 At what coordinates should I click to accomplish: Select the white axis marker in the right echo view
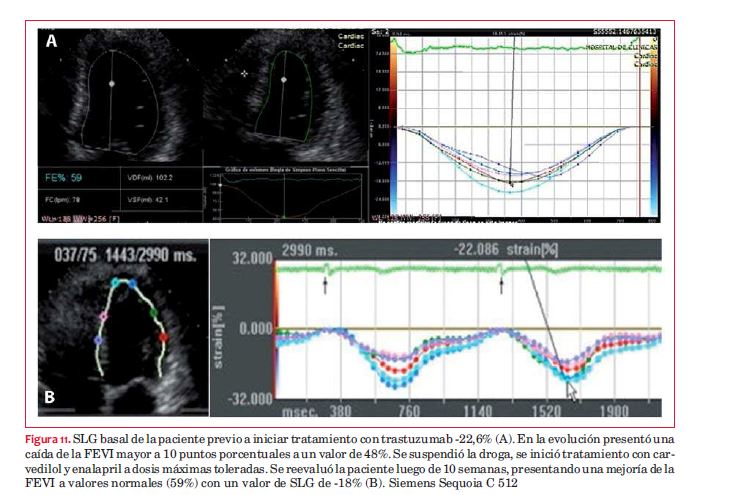click(x=284, y=78)
